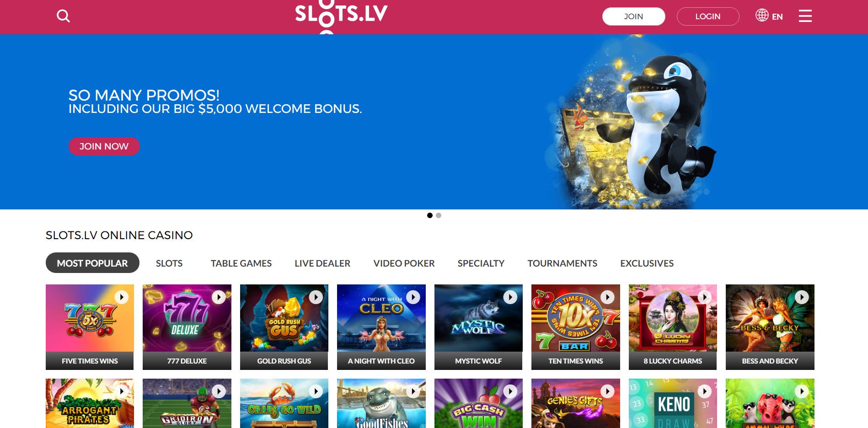
Task: Select the Live Dealer tab
Action: click(322, 263)
